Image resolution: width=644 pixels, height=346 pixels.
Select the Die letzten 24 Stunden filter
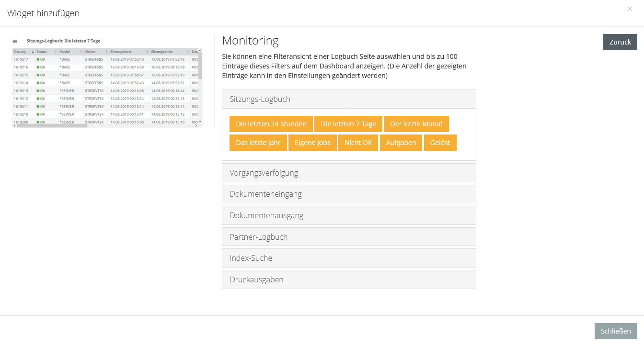[x=271, y=124]
